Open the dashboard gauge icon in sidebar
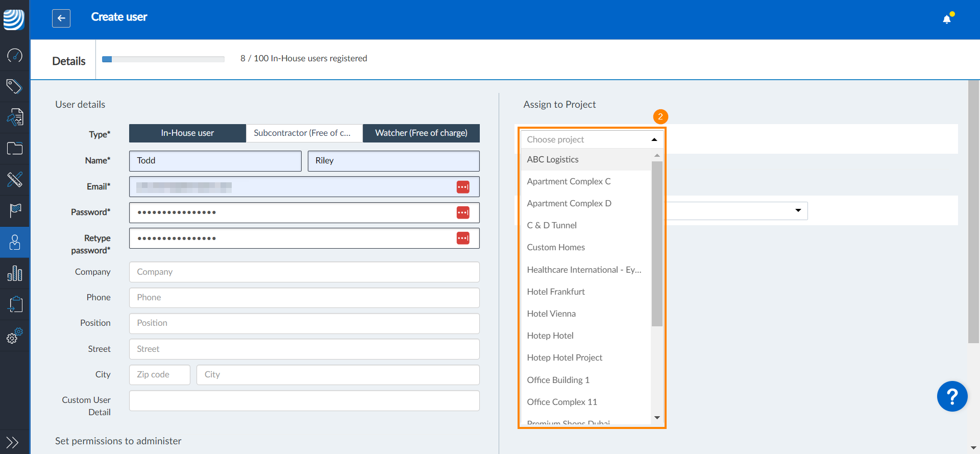 15,55
